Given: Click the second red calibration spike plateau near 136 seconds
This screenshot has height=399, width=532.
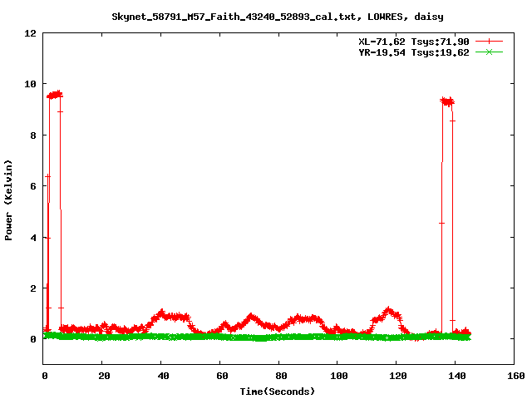Looking at the screenshot, I should [x=447, y=101].
